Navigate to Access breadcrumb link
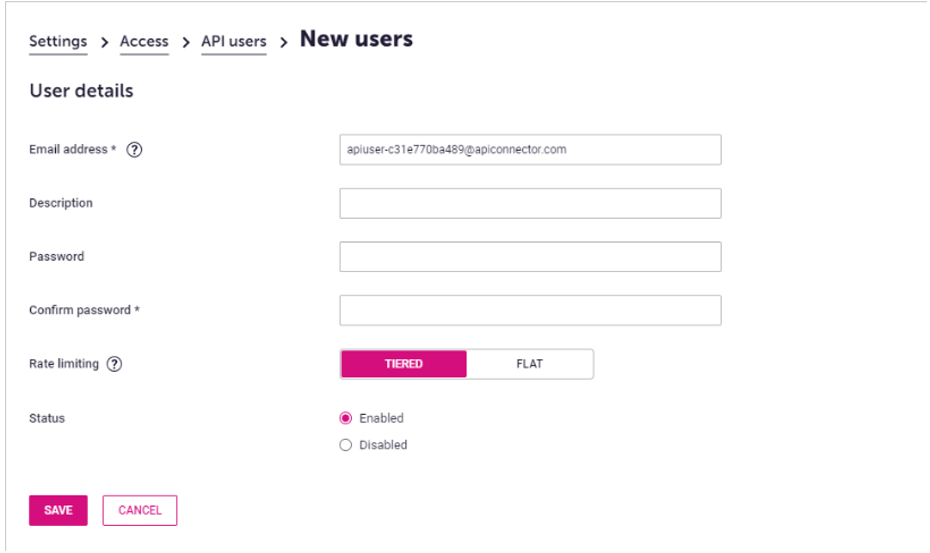This screenshot has width=930, height=553. [144, 42]
